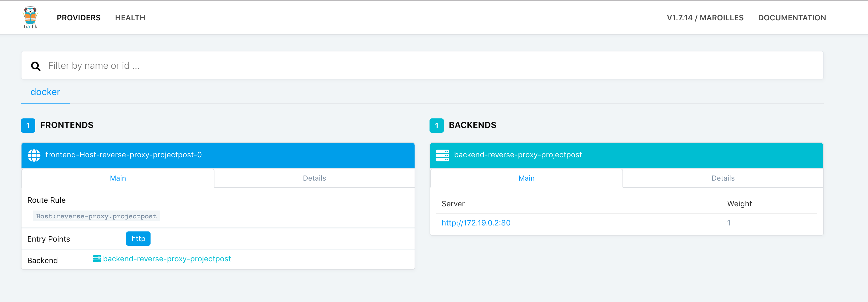868x302 pixels.
Task: Open the Documentation link
Action: (x=792, y=18)
